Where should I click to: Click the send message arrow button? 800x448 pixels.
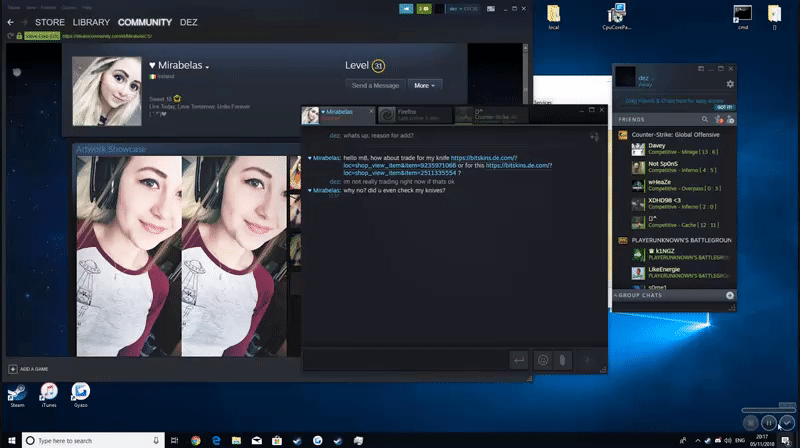(519, 360)
